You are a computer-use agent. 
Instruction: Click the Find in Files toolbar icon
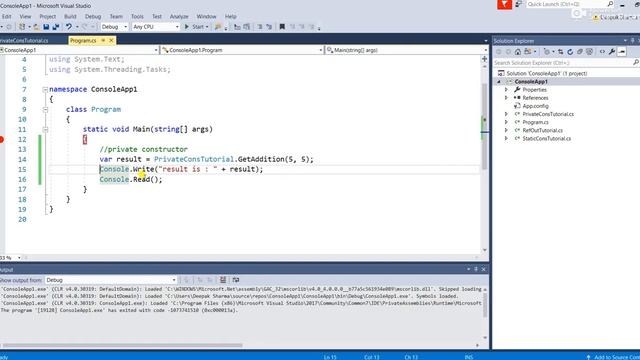218,27
